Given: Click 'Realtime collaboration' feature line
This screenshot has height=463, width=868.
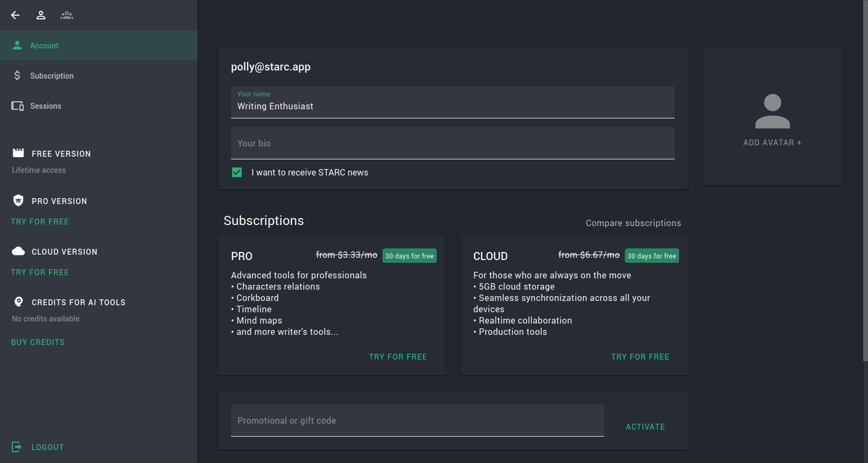Looking at the screenshot, I should (523, 320).
